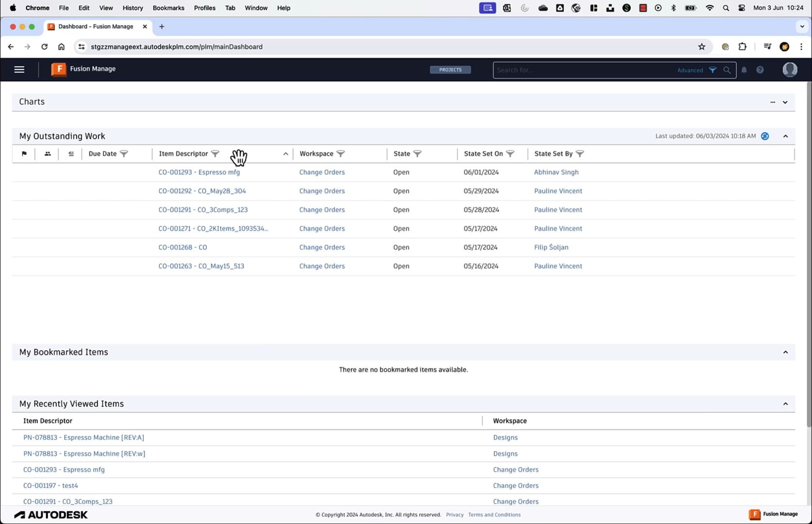Click the Fusion Manage home logo
Image resolution: width=812 pixels, height=524 pixels.
(x=58, y=69)
